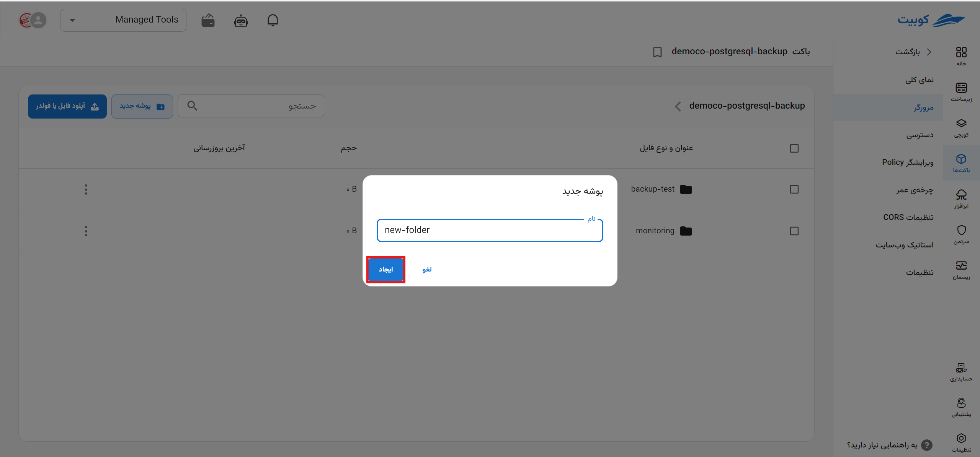Sort by حجم size column

click(349, 148)
